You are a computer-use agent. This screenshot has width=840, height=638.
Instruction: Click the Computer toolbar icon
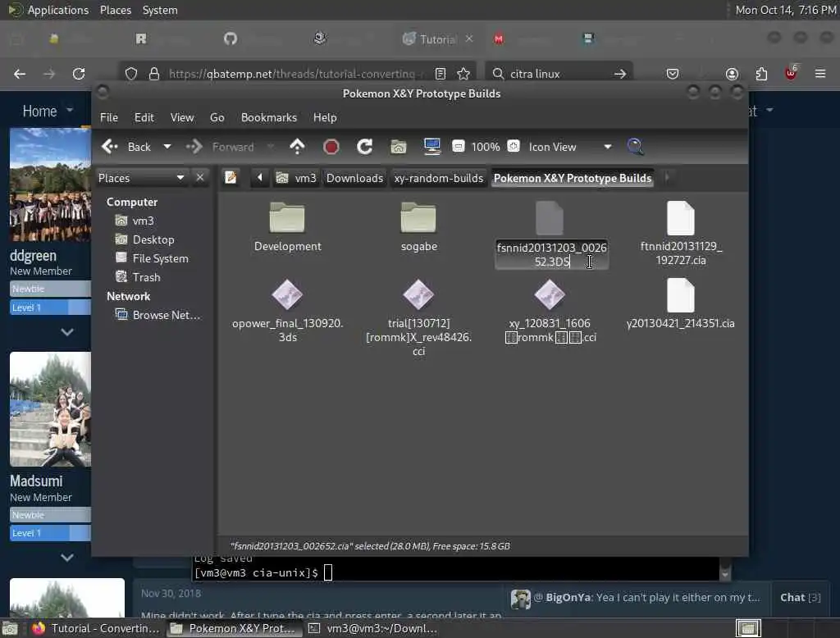click(431, 147)
